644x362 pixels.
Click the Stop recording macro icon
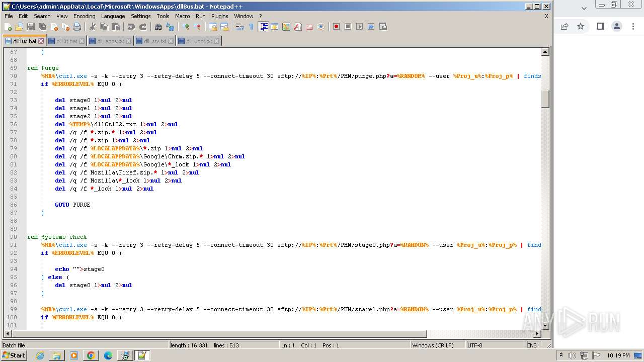[348, 27]
